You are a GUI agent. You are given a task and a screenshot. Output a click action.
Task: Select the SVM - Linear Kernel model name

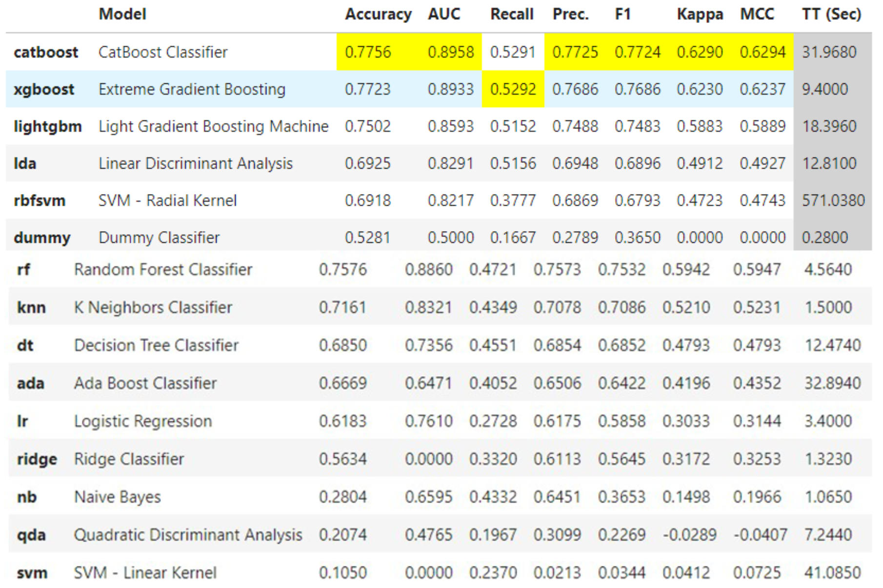tap(145, 573)
